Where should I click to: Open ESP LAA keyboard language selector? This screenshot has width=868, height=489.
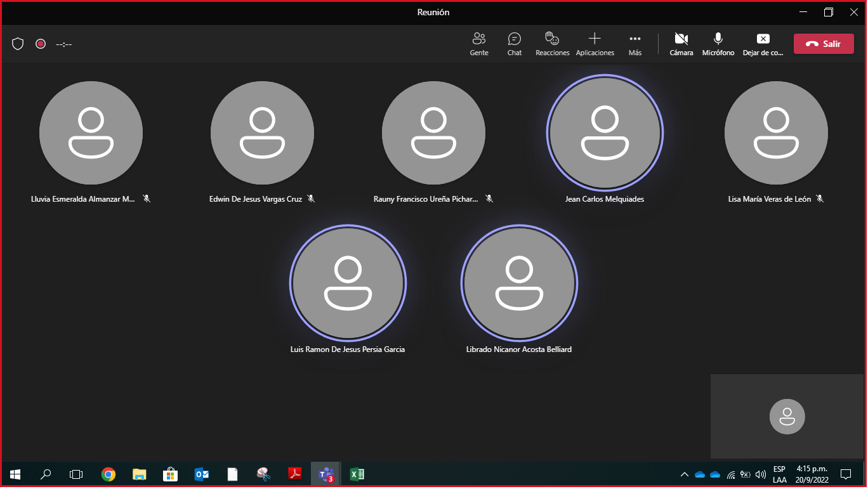pyautogui.click(x=779, y=474)
